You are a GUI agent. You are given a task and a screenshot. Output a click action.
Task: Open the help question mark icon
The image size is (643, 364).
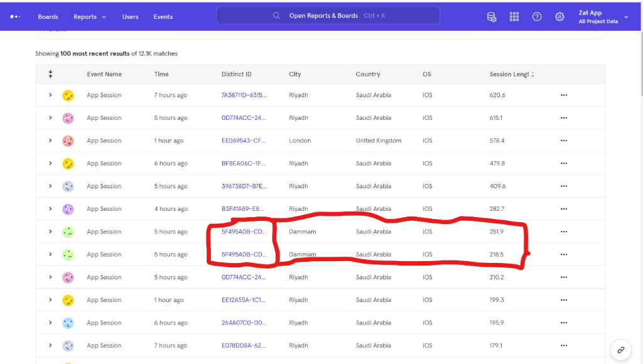click(x=537, y=17)
